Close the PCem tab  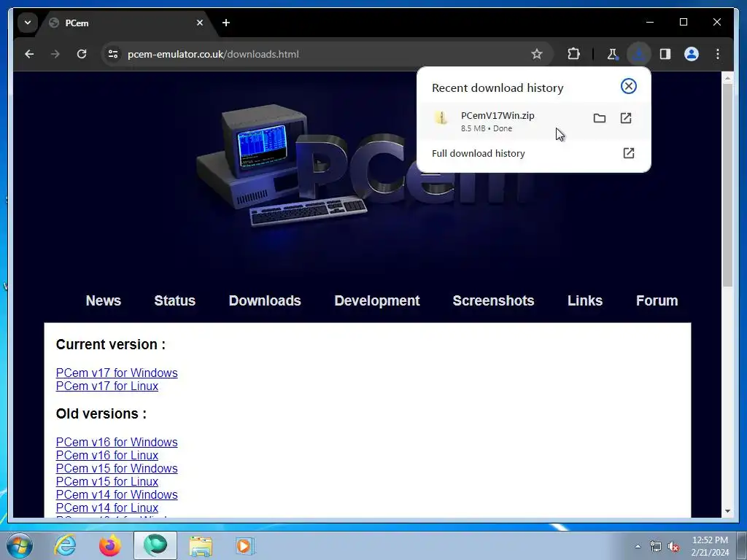pos(200,23)
